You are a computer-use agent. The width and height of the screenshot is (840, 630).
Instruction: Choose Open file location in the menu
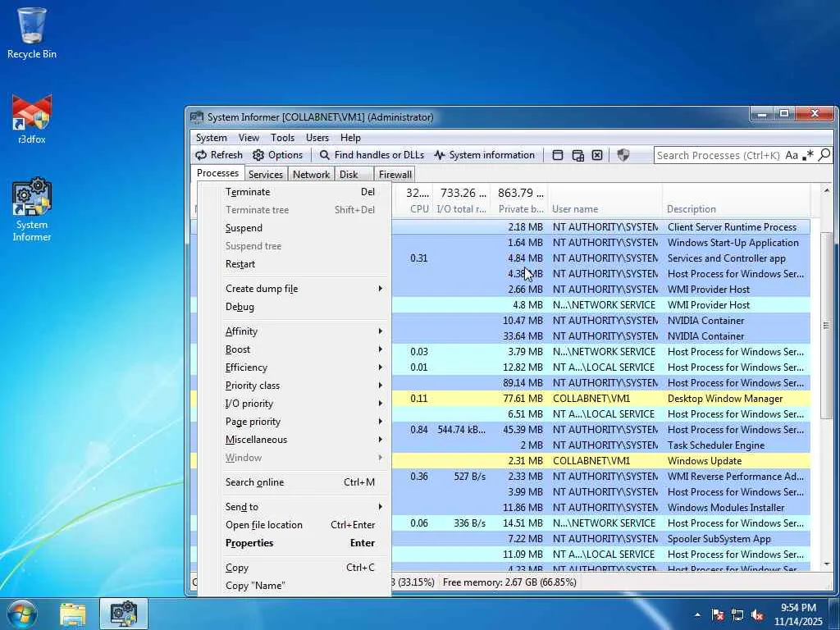[294, 524]
